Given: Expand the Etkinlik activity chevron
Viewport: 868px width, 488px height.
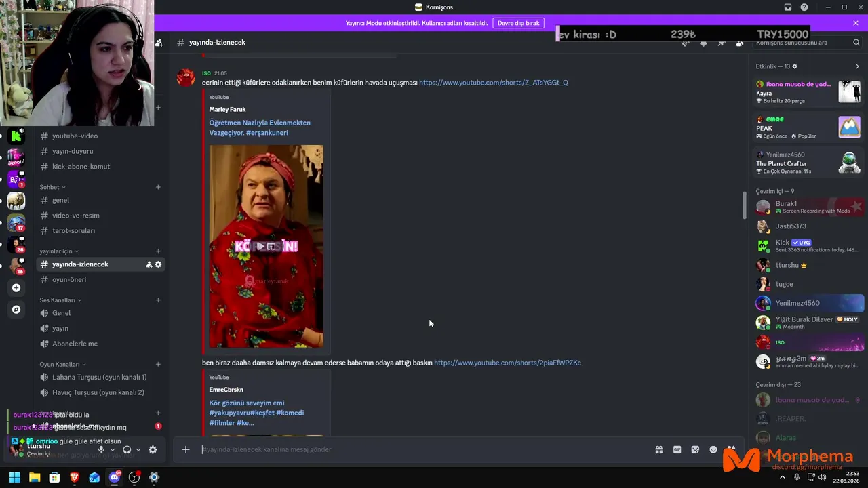Looking at the screenshot, I should [857, 66].
